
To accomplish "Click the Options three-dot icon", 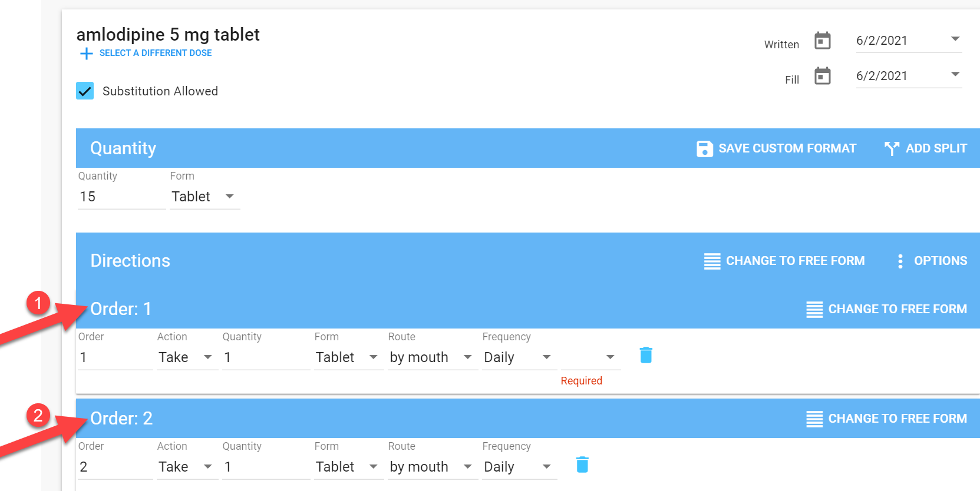I will click(x=900, y=261).
